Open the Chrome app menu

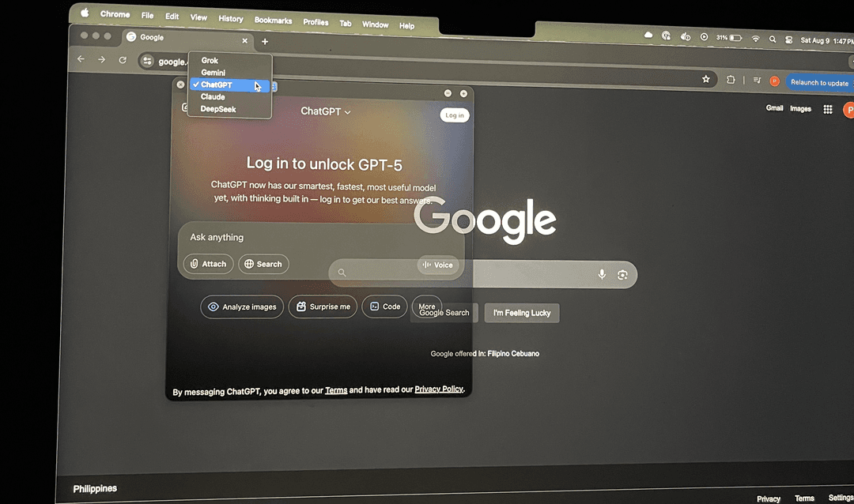[115, 14]
